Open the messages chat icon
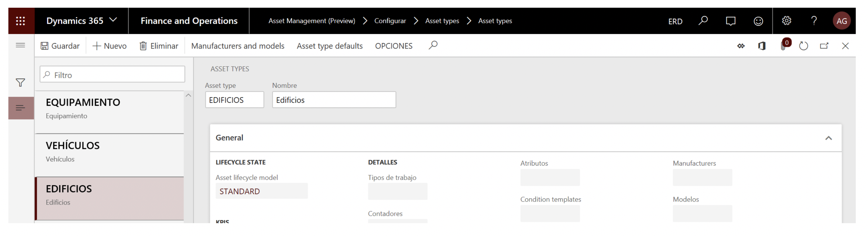This screenshot has height=236, width=868. click(x=731, y=21)
